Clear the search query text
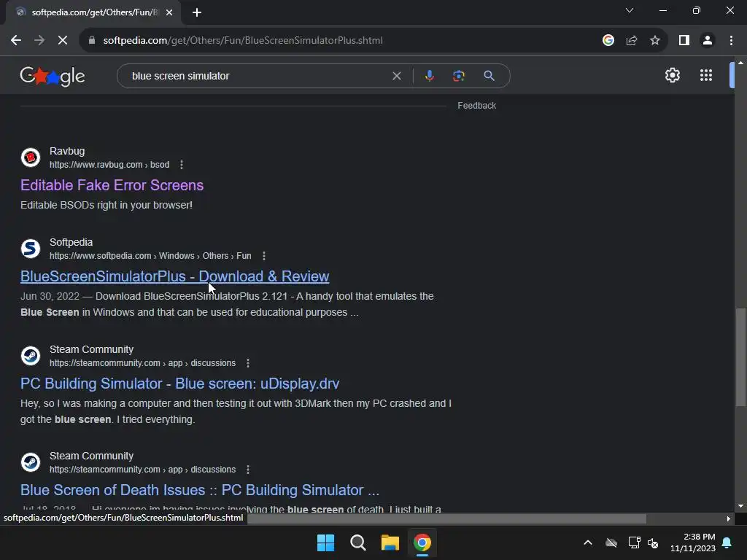The height and width of the screenshot is (560, 747). point(396,76)
